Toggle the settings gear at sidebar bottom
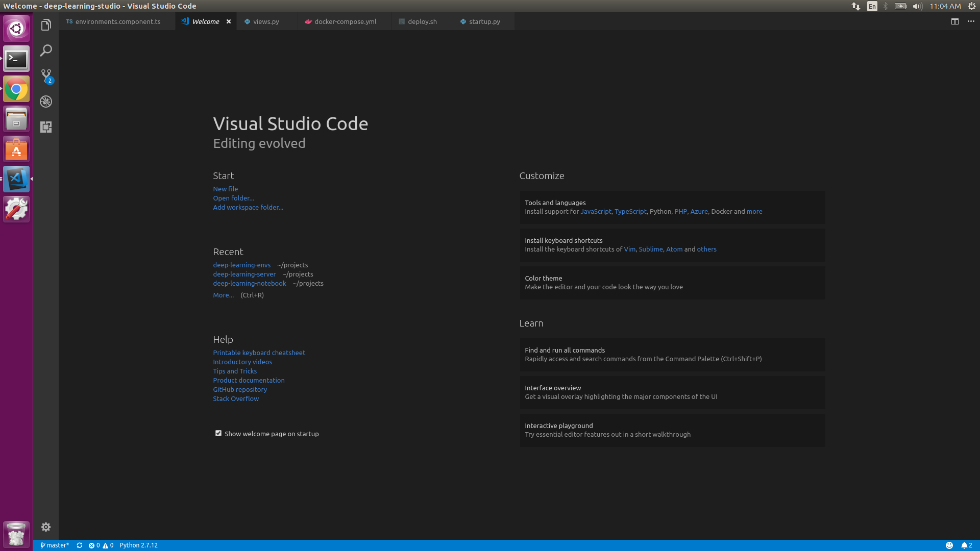Viewport: 980px width, 551px height. [x=46, y=527]
